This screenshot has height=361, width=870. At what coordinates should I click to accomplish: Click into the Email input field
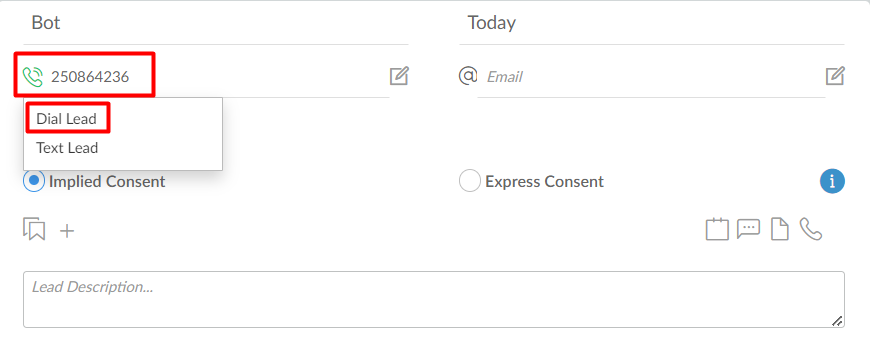click(x=651, y=77)
